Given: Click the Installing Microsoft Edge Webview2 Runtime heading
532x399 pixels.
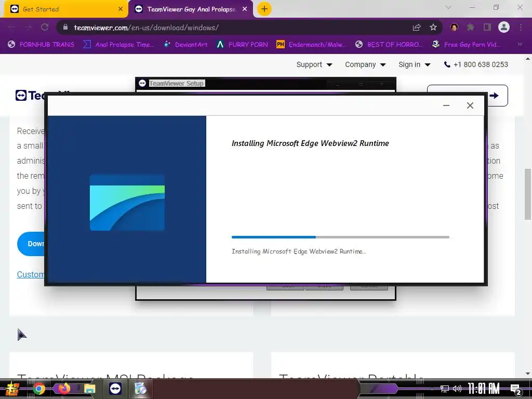Looking at the screenshot, I should coord(310,143).
